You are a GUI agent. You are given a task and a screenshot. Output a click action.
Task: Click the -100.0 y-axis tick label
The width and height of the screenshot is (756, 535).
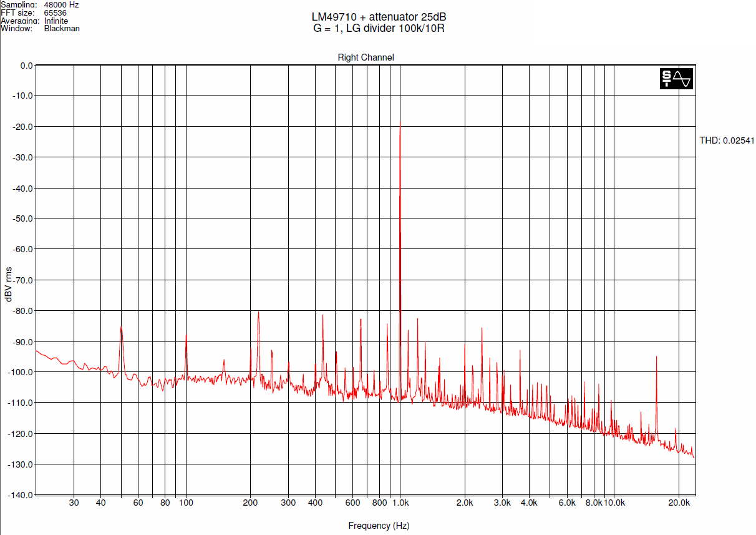click(x=21, y=372)
